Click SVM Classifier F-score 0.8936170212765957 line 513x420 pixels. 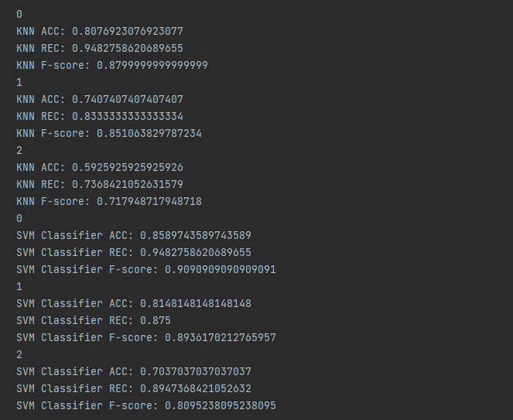coord(146,338)
